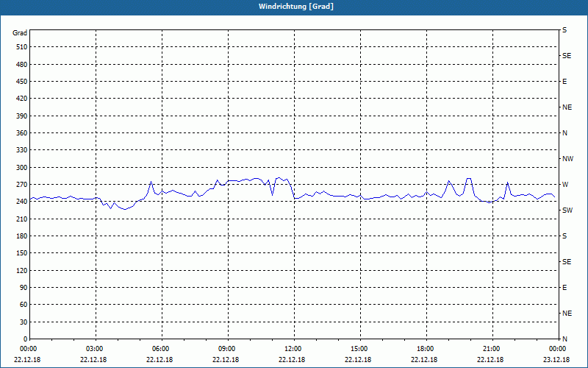Click the 22.12.18 date under 12:00
The width and height of the screenshot is (588, 368).
292,360
